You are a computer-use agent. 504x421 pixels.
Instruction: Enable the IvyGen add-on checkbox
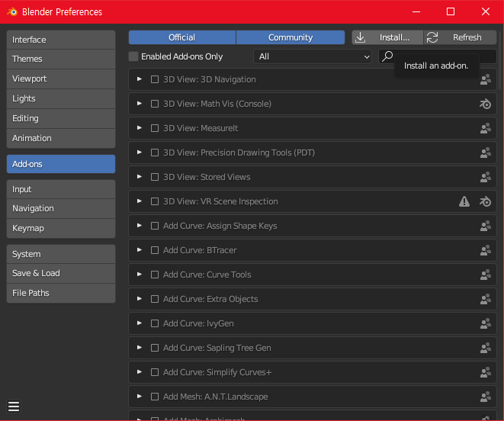pyautogui.click(x=155, y=323)
